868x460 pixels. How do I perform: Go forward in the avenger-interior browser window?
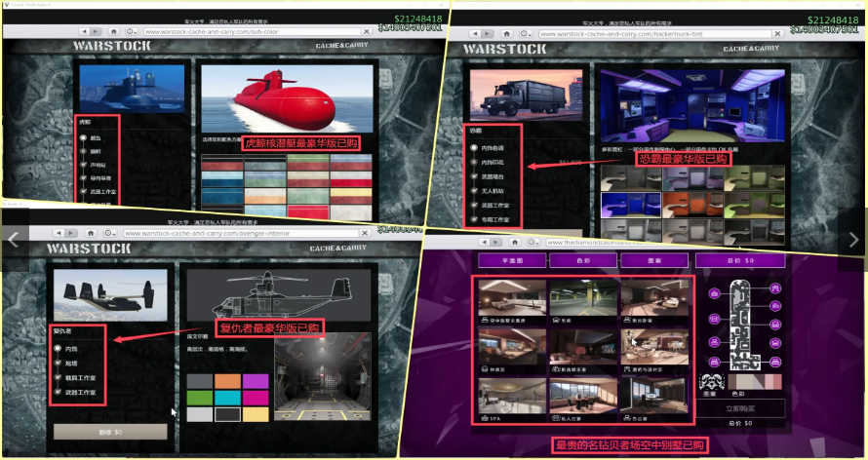click(x=73, y=233)
